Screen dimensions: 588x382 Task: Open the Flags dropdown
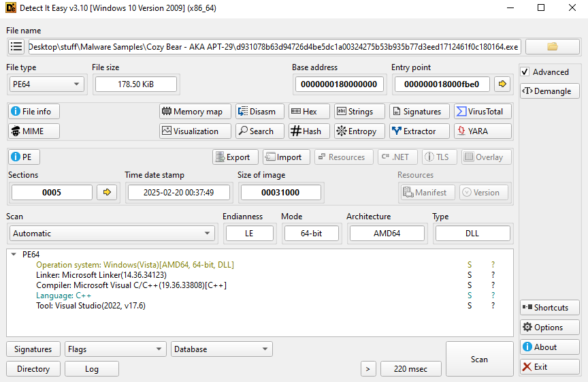point(115,349)
